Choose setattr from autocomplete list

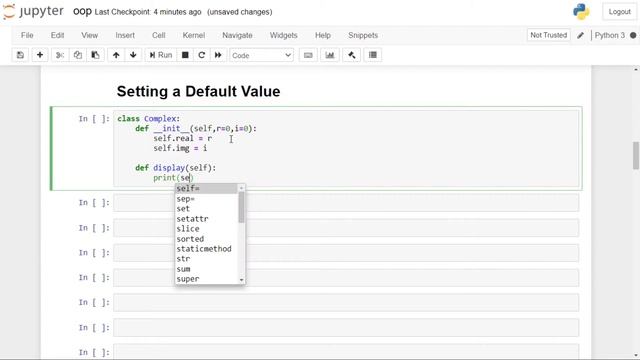[207, 219]
